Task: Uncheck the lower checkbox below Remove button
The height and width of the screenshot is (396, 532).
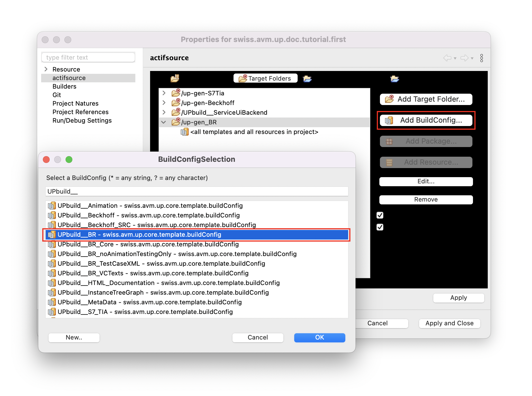Action: (380, 227)
